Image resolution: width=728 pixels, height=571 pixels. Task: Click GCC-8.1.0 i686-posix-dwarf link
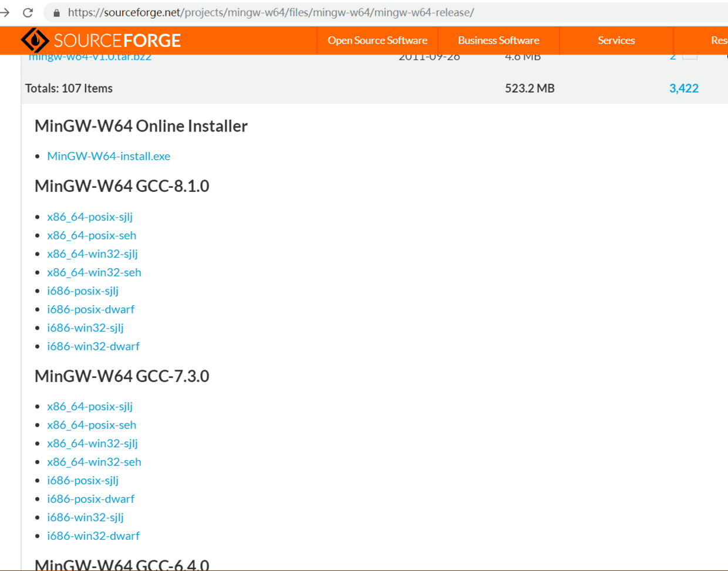(90, 309)
